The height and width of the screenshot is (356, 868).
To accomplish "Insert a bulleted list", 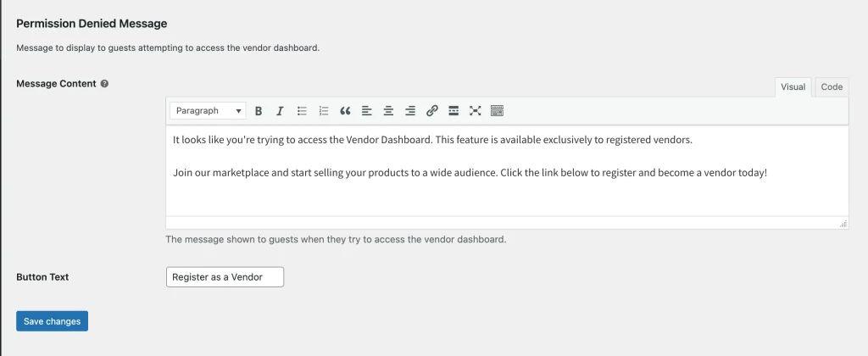I will tap(302, 111).
